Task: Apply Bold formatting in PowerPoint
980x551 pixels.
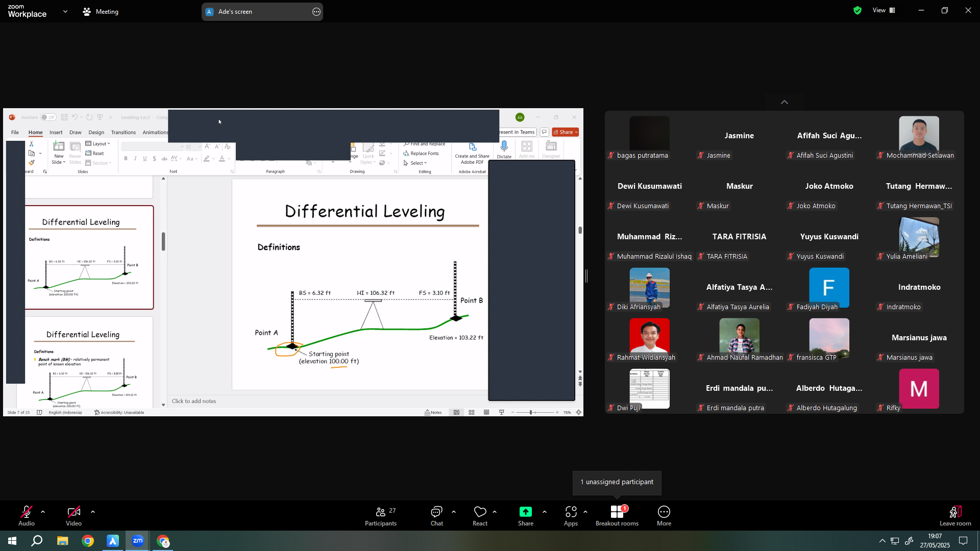Action: point(126,159)
